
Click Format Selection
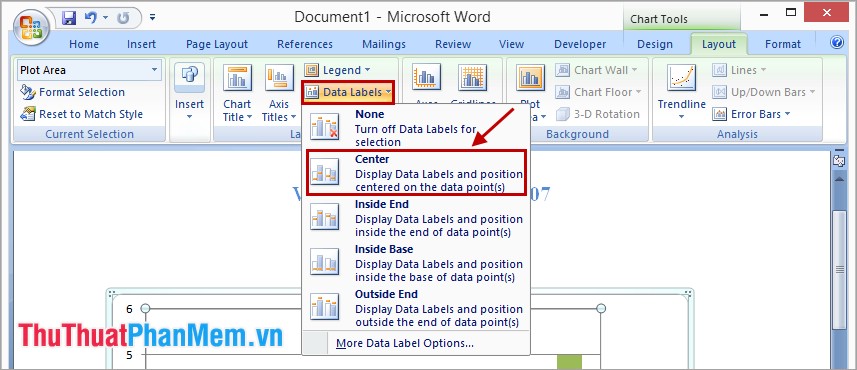click(x=72, y=92)
